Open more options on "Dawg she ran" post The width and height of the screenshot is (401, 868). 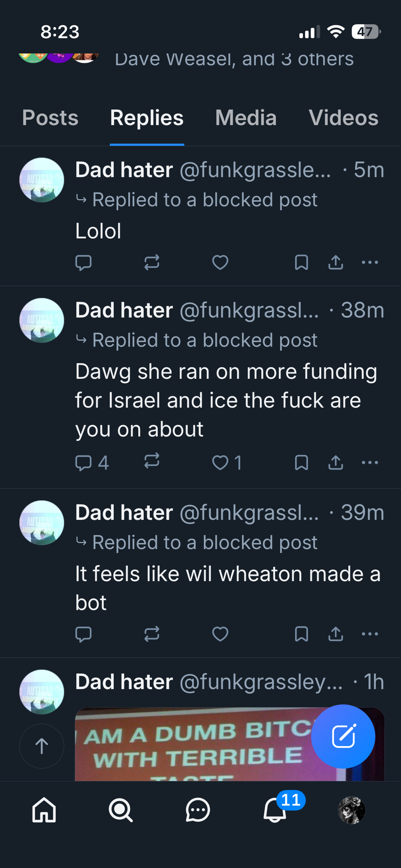pos(370,463)
